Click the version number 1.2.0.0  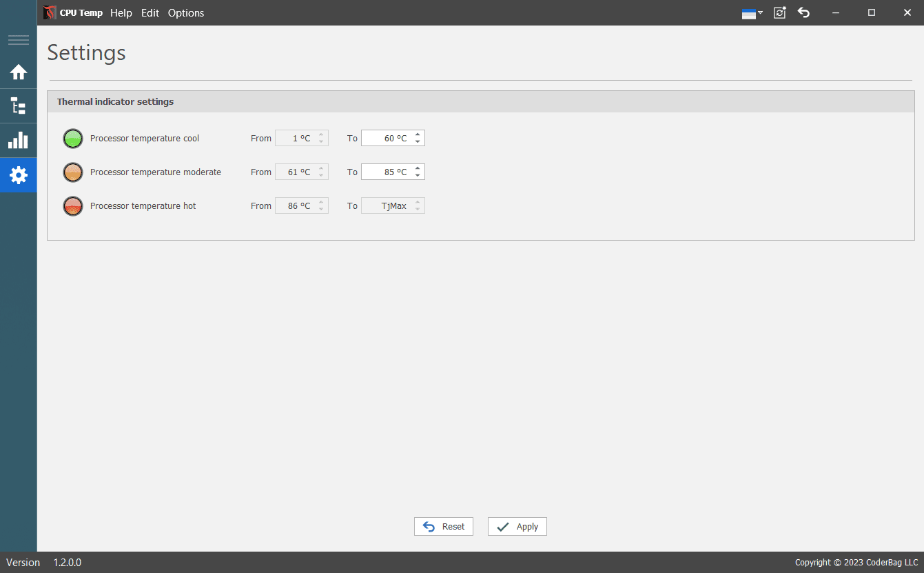pyautogui.click(x=68, y=563)
